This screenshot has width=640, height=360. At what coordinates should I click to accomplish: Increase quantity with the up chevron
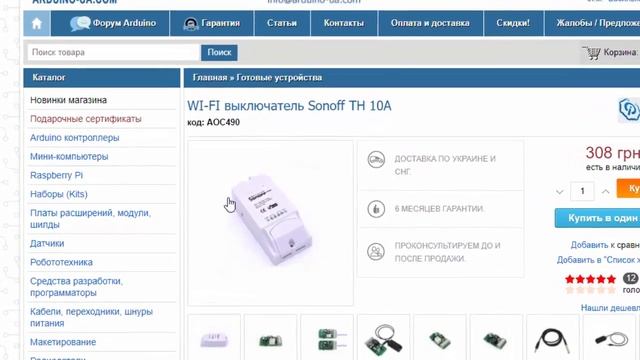coord(606,191)
